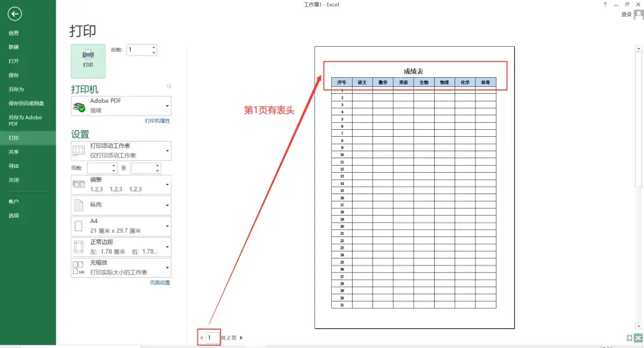This screenshot has height=348, width=644.
Task: Click the show margins icon near zoom control
Action: tap(629, 338)
